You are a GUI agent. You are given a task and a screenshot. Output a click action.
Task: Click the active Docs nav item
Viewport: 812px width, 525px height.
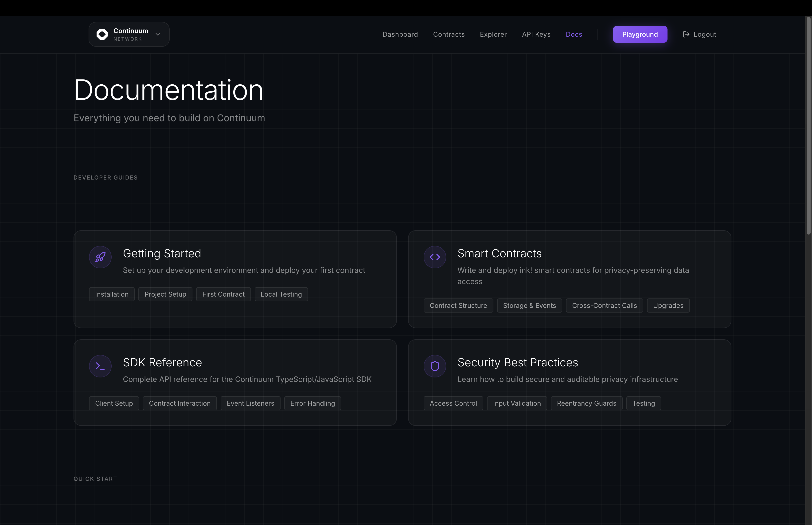point(574,35)
